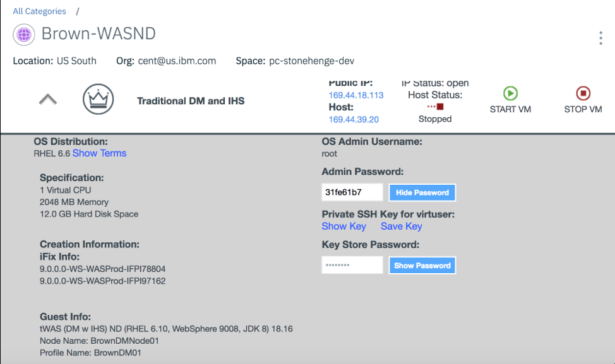Click the START VM label
This screenshot has height=364, width=615.
point(510,109)
